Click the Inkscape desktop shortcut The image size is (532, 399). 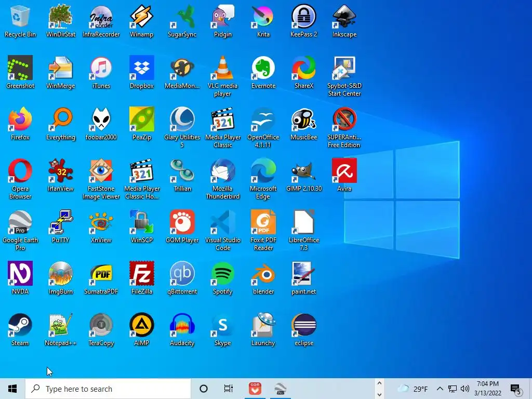pos(344,21)
